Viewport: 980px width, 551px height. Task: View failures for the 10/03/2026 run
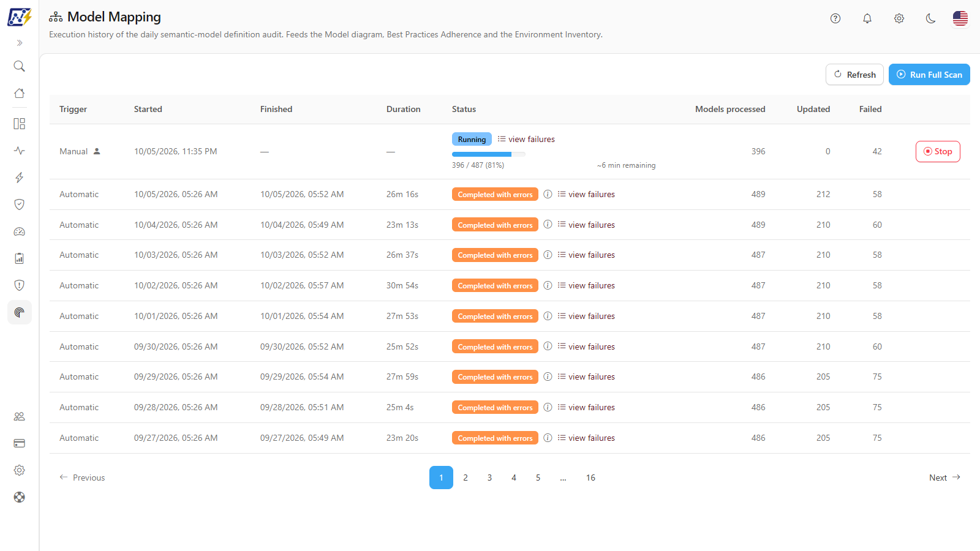click(x=586, y=255)
